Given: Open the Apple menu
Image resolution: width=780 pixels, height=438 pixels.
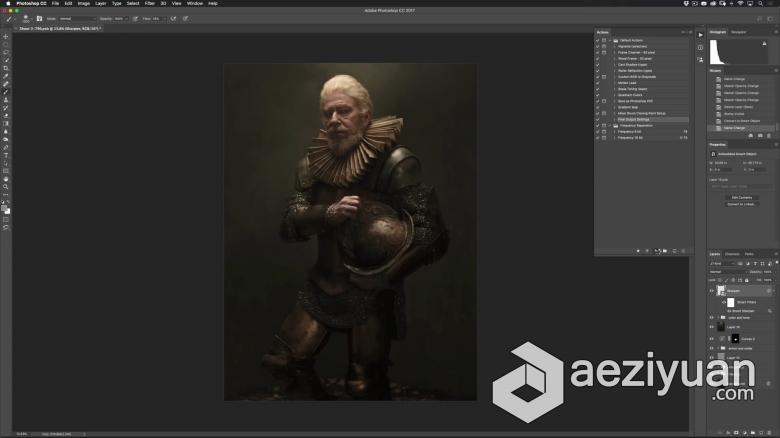Looking at the screenshot, I should 8,3.
